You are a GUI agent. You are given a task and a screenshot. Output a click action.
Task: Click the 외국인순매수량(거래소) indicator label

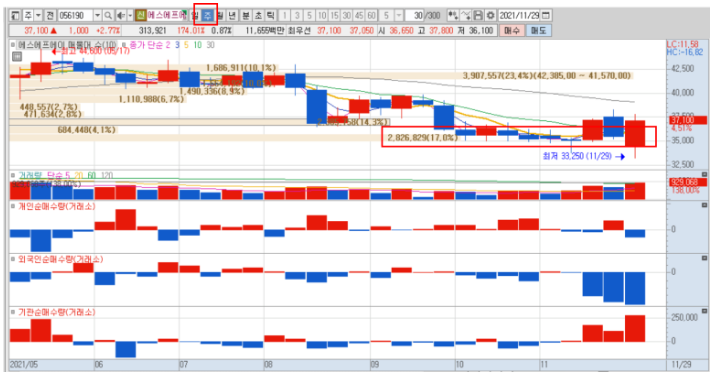pyautogui.click(x=60, y=259)
